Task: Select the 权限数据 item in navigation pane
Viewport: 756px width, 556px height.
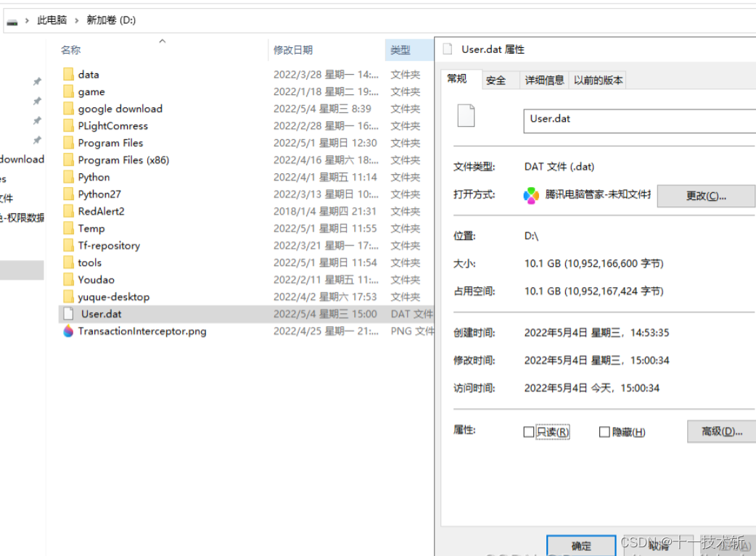Action: pyautogui.click(x=22, y=217)
